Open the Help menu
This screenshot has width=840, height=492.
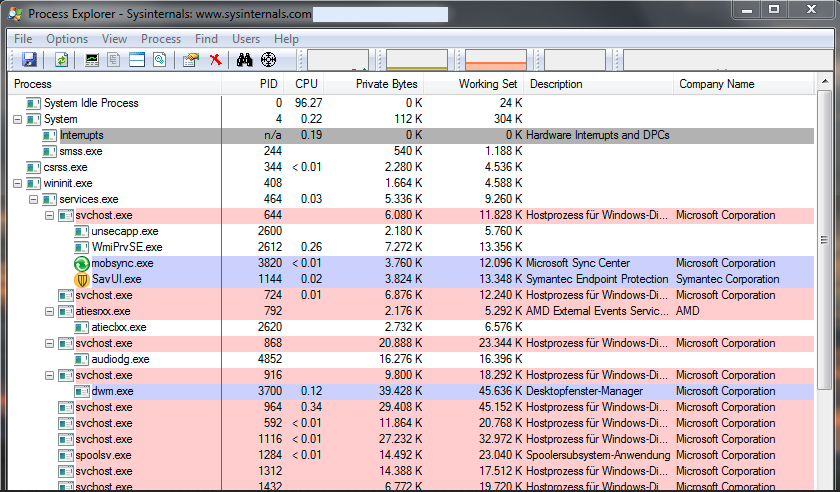(x=286, y=39)
